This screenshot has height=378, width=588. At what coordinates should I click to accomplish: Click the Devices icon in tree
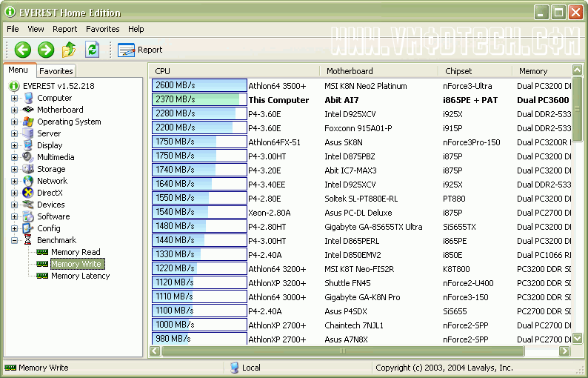tap(28, 205)
